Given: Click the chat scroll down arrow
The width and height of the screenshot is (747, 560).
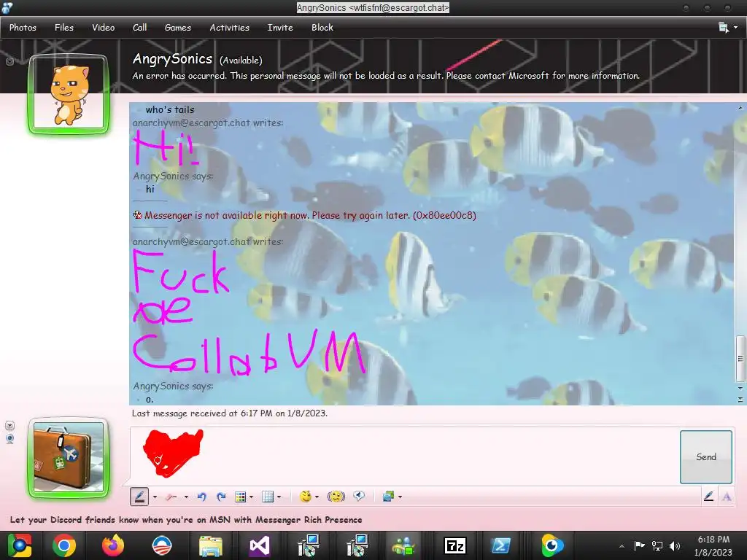Looking at the screenshot, I should point(740,389).
